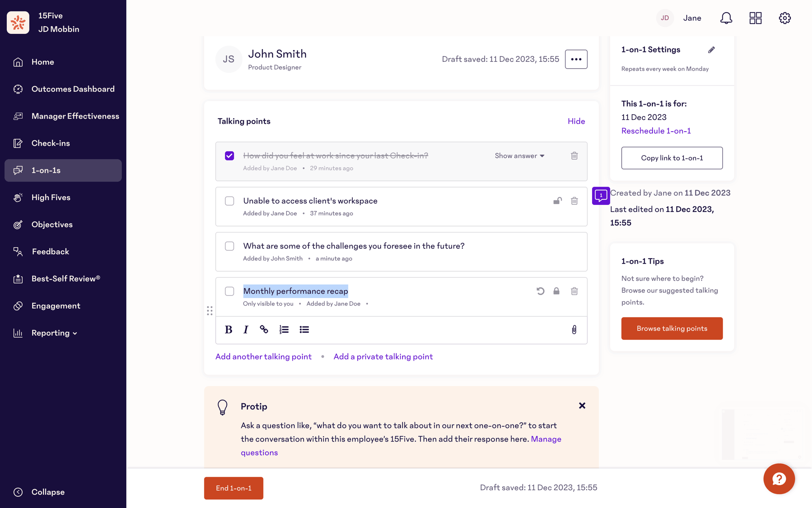Check 'What are some of the challenges' checkbox
The width and height of the screenshot is (812, 508).
click(x=229, y=246)
